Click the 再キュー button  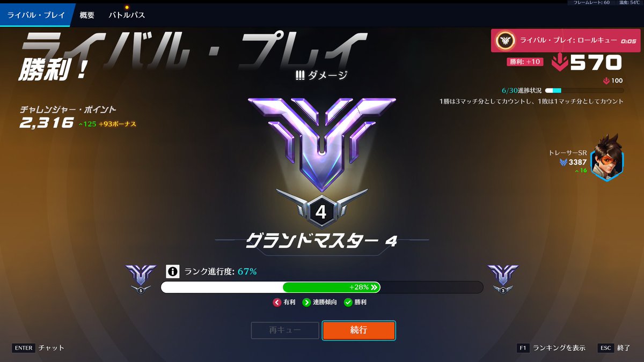click(x=285, y=330)
